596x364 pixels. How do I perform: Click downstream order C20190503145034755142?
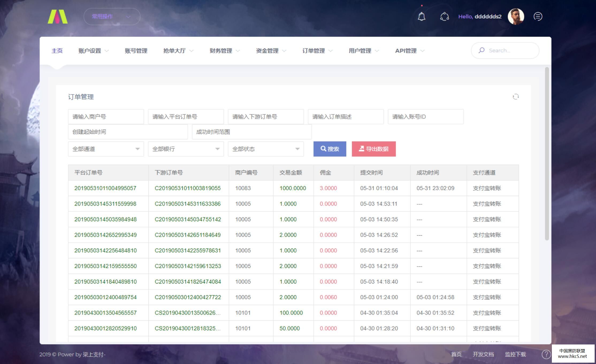188,219
